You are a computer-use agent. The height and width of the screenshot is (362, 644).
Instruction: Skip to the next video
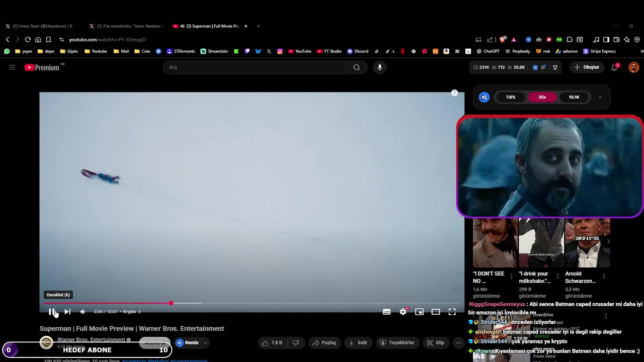click(67, 312)
